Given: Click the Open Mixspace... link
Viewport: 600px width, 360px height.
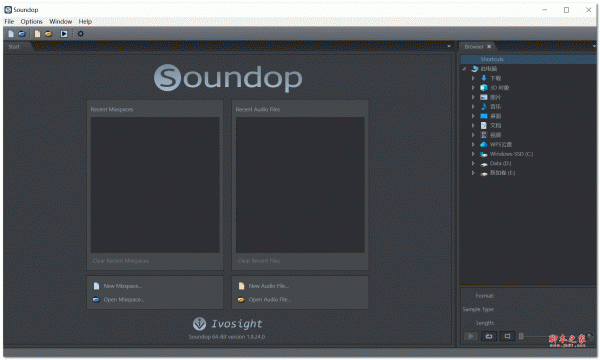Looking at the screenshot, I should [x=124, y=300].
